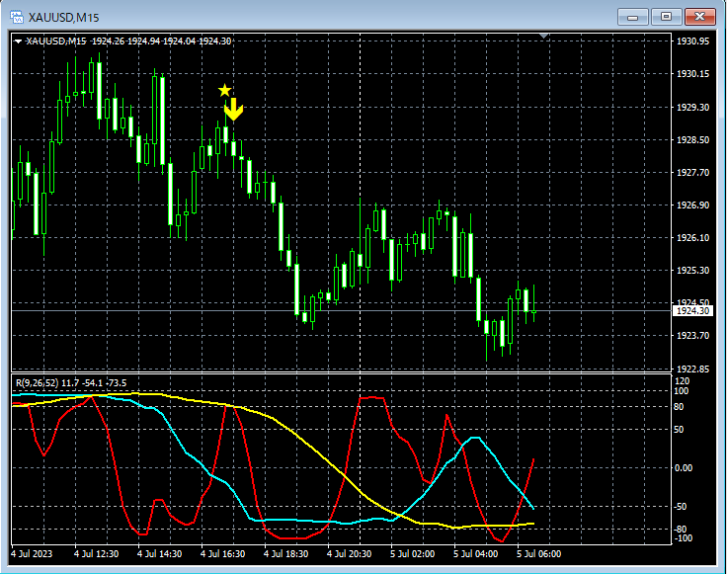Click price level 1925.30 on the scale

point(692,270)
